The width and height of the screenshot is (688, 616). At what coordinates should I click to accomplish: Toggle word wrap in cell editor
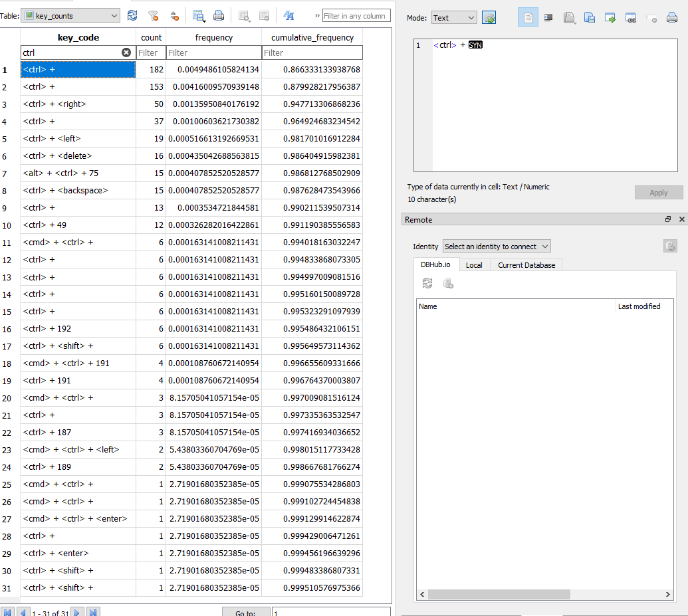pos(528,17)
